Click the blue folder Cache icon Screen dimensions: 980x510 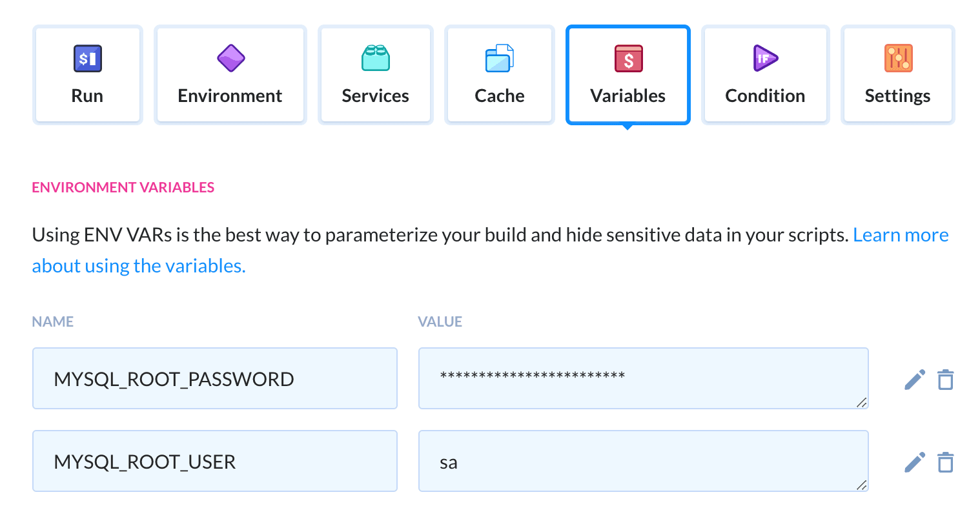[499, 58]
